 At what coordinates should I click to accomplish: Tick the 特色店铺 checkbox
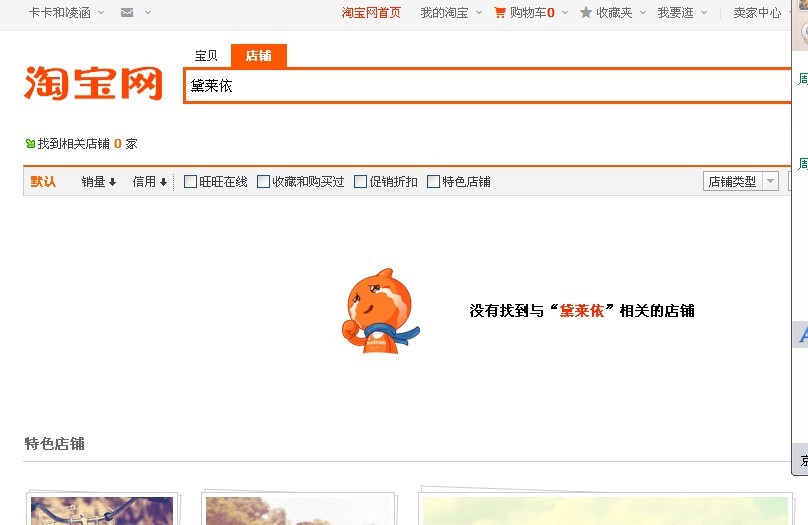tap(433, 181)
